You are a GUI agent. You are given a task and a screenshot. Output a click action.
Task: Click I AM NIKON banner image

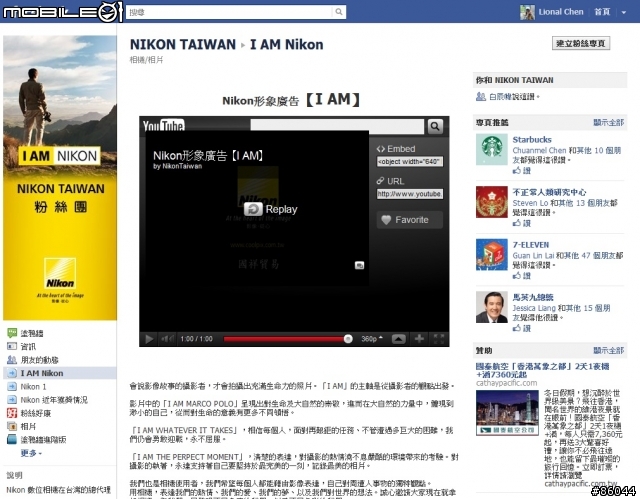point(60,177)
